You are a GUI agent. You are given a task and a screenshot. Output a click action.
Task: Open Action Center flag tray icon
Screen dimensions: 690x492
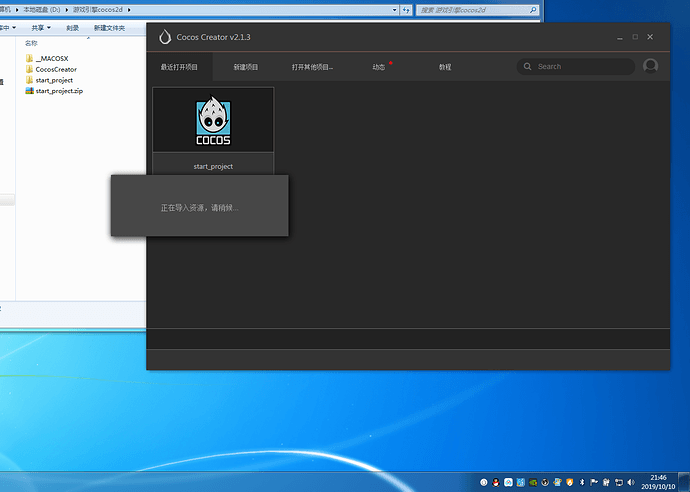pos(594,482)
